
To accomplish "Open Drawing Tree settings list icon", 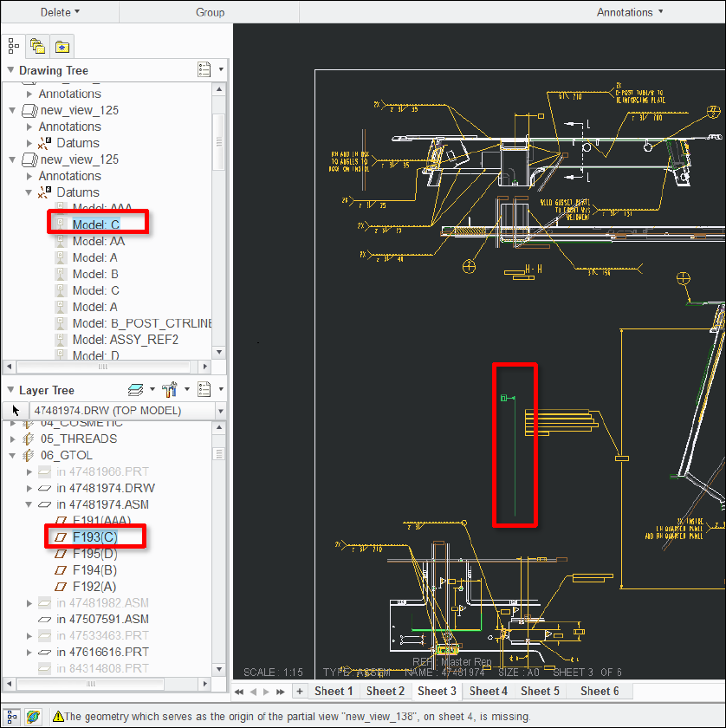I will point(204,69).
